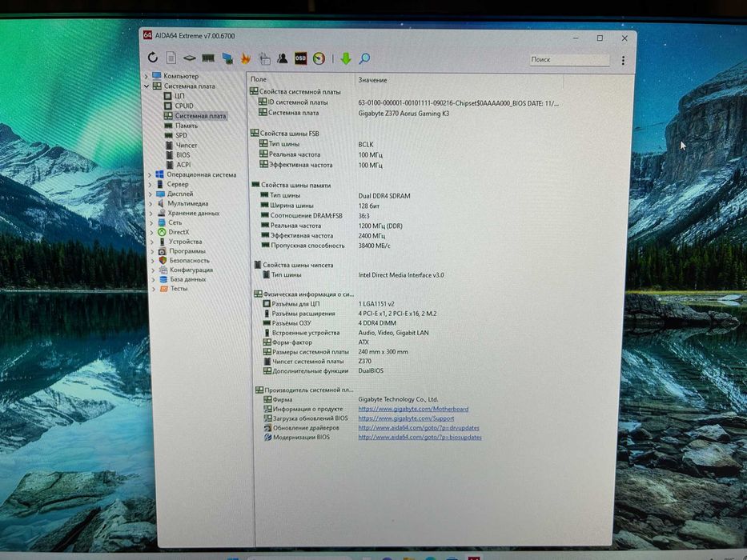Click the Refresh toolbar icon
Screen dimensions: 747x560
[x=152, y=58]
